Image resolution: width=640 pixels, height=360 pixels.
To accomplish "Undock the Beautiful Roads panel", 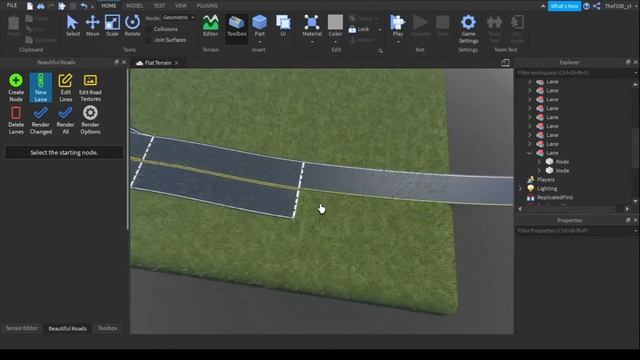I will [x=117, y=62].
